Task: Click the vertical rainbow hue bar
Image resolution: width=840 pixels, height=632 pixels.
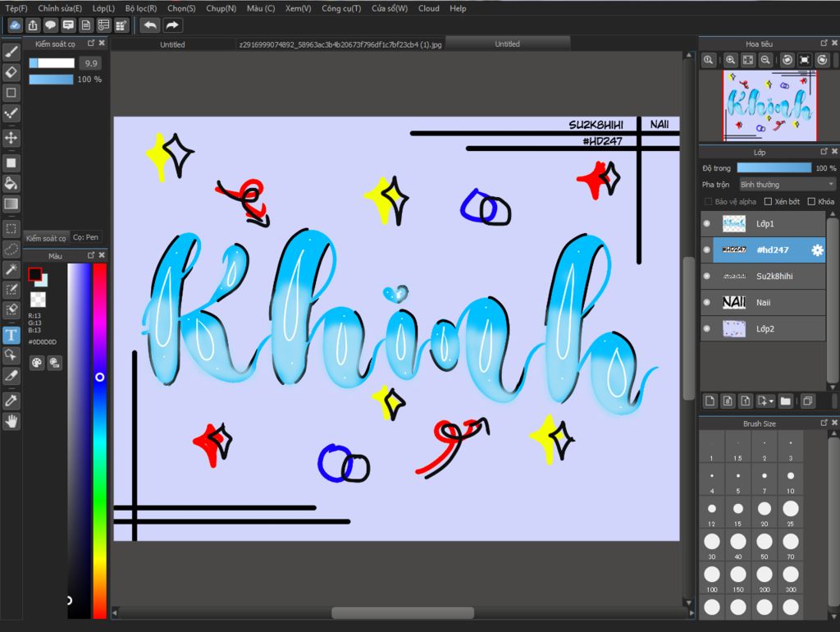Action: 99,441
